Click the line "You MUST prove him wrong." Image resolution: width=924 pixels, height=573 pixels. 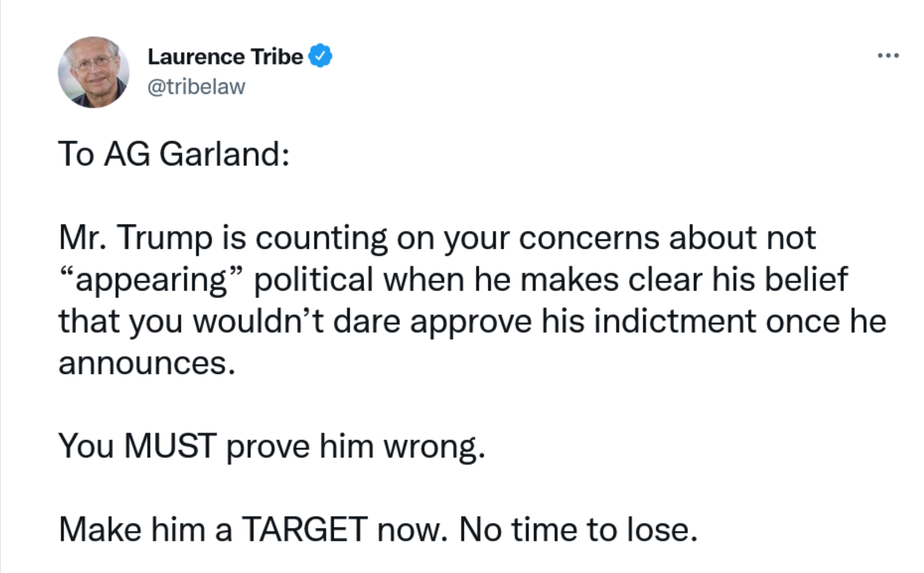pos(272,446)
